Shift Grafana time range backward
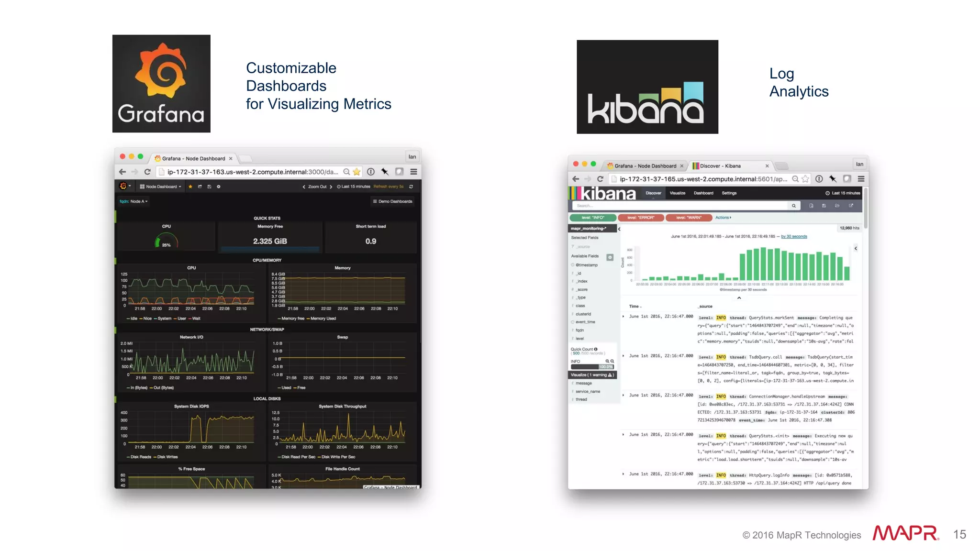 [304, 187]
